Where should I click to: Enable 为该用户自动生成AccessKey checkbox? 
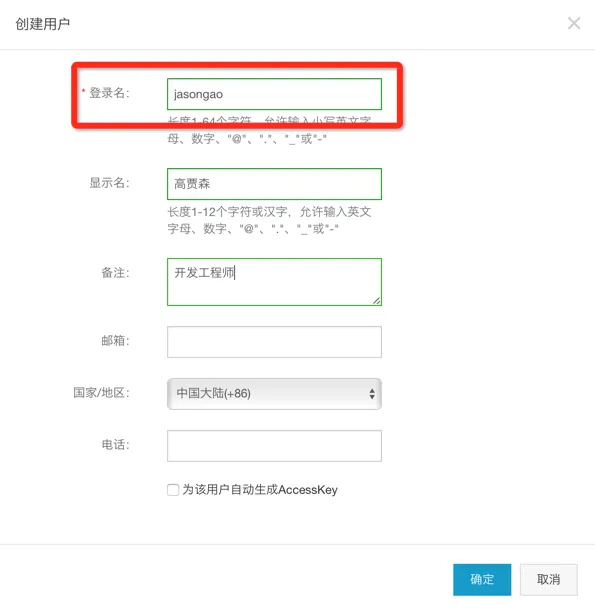[173, 490]
